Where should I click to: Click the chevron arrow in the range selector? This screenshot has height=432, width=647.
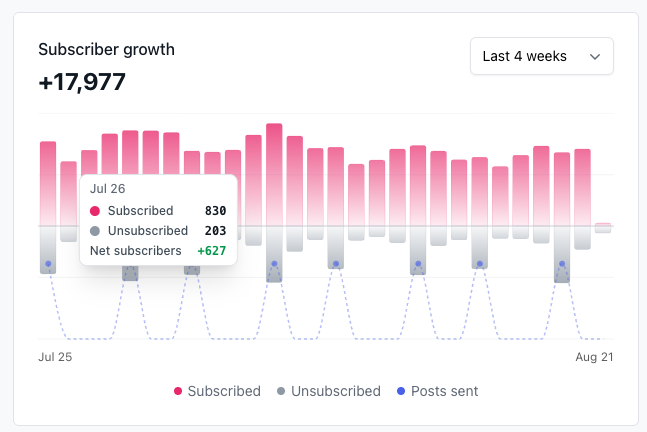596,57
